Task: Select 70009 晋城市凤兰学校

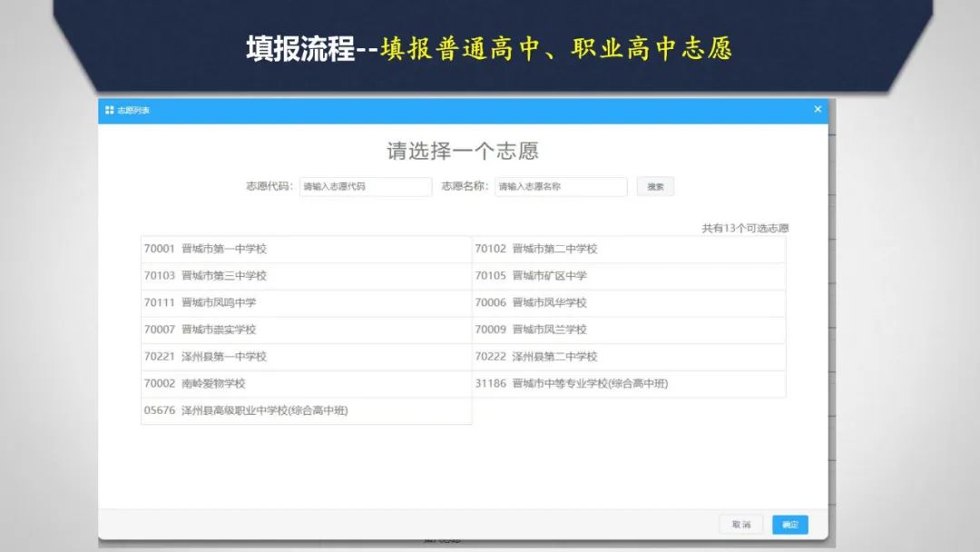Action: pos(629,330)
